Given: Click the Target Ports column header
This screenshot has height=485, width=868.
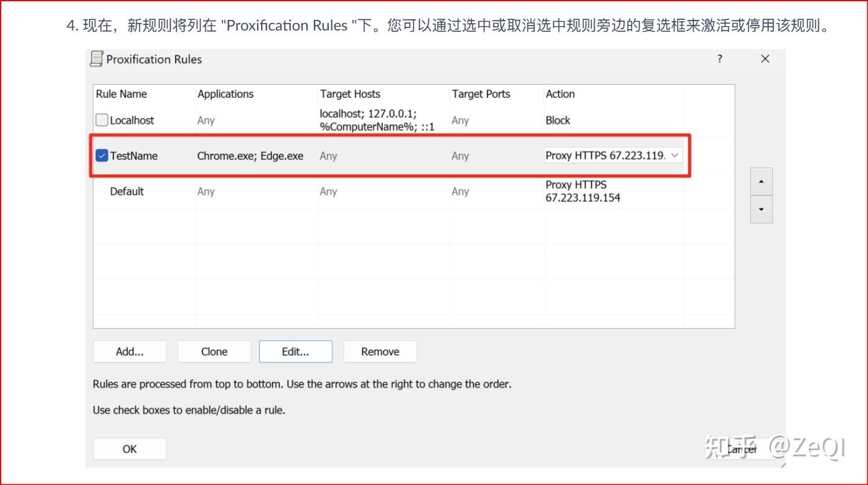Looking at the screenshot, I should [x=481, y=93].
